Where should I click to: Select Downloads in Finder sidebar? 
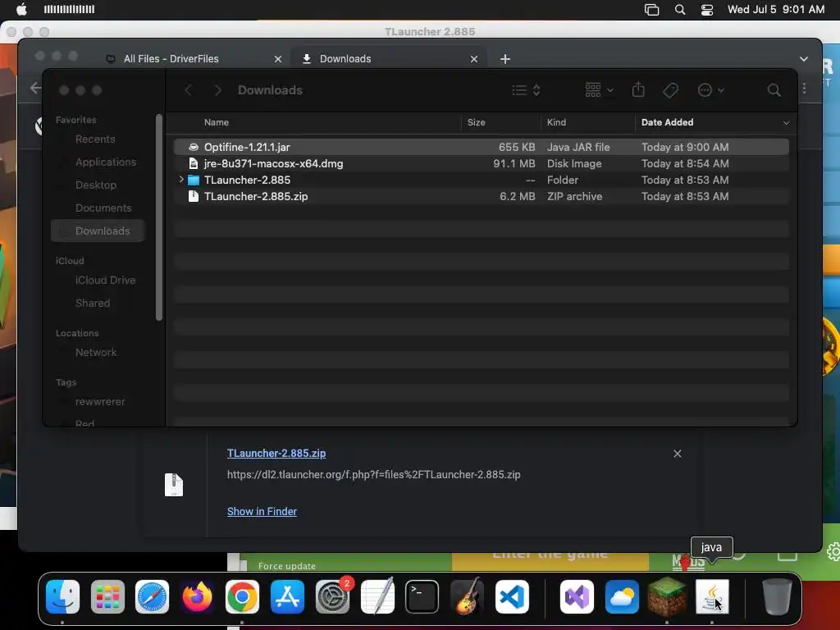coord(98,231)
